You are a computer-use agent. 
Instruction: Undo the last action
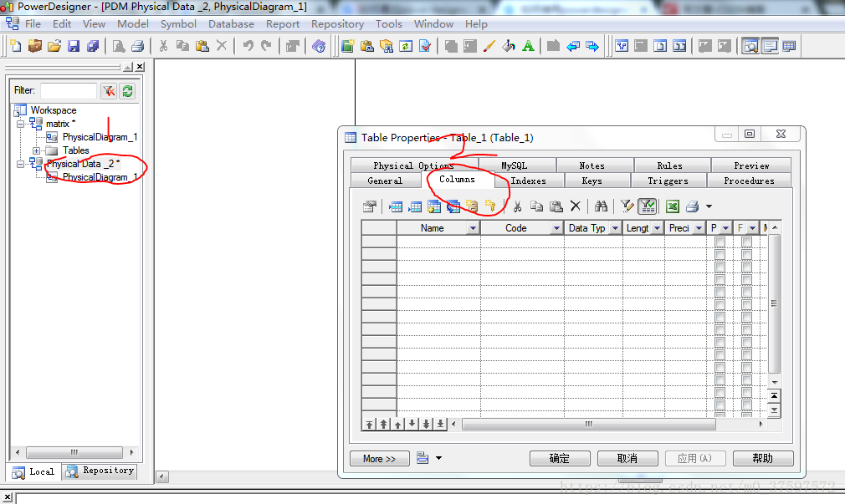(x=248, y=46)
